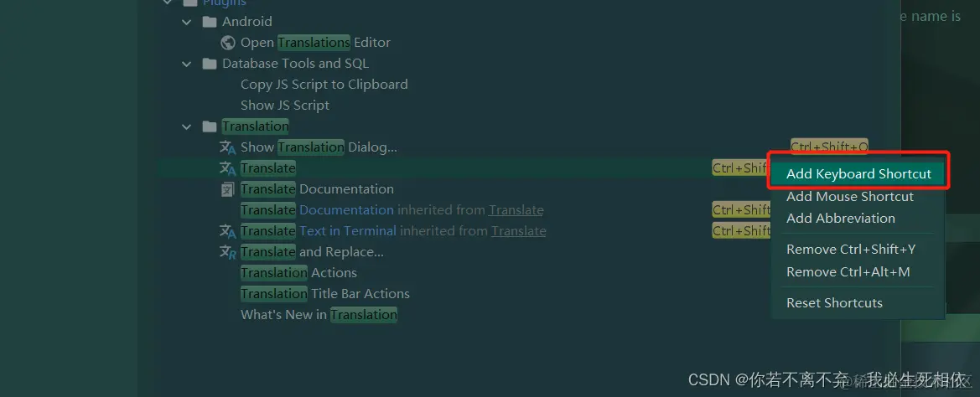Select Translate and Replace... action
The image size is (980, 397).
(x=312, y=252)
